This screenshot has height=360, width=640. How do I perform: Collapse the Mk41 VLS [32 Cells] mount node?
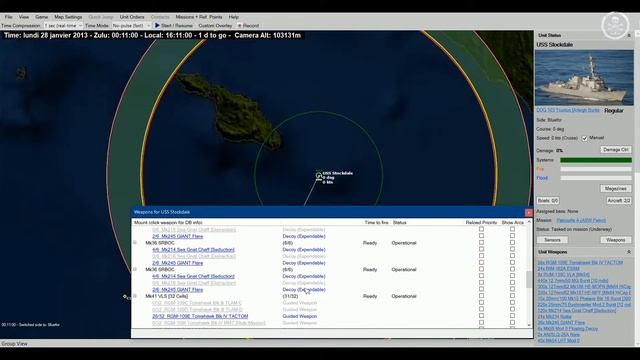(x=135, y=296)
